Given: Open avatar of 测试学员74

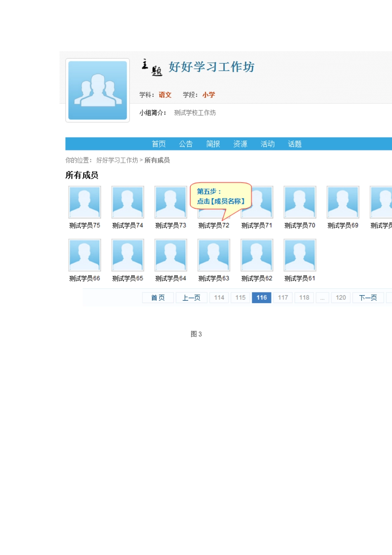Looking at the screenshot, I should point(128,202).
